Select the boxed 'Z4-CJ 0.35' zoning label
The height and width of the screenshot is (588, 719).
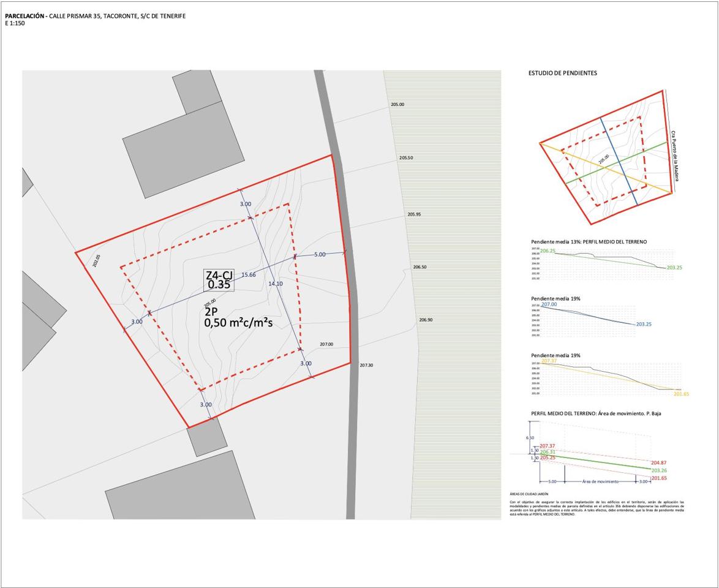pyautogui.click(x=219, y=281)
